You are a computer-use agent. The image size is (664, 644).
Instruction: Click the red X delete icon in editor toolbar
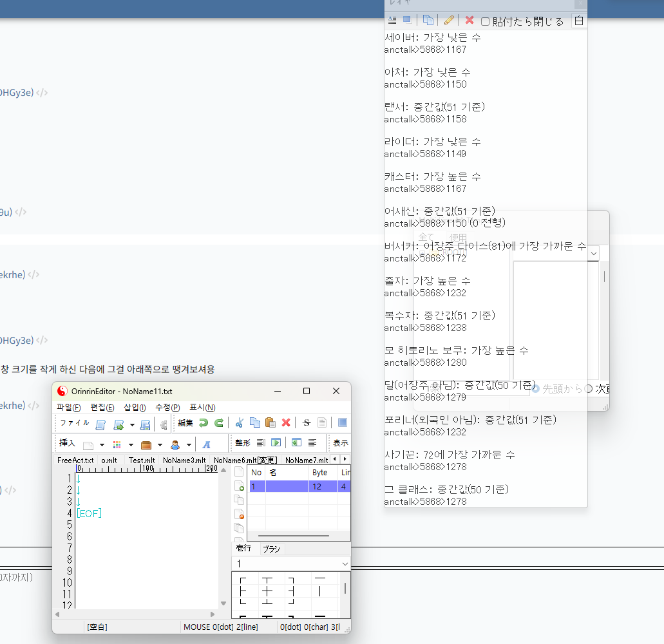pos(286,423)
